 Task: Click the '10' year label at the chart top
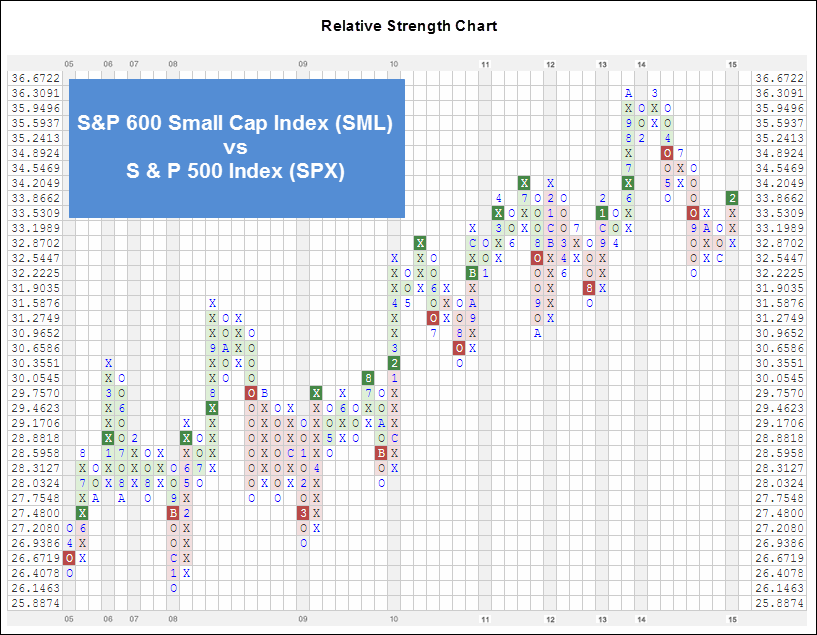[x=393, y=62]
